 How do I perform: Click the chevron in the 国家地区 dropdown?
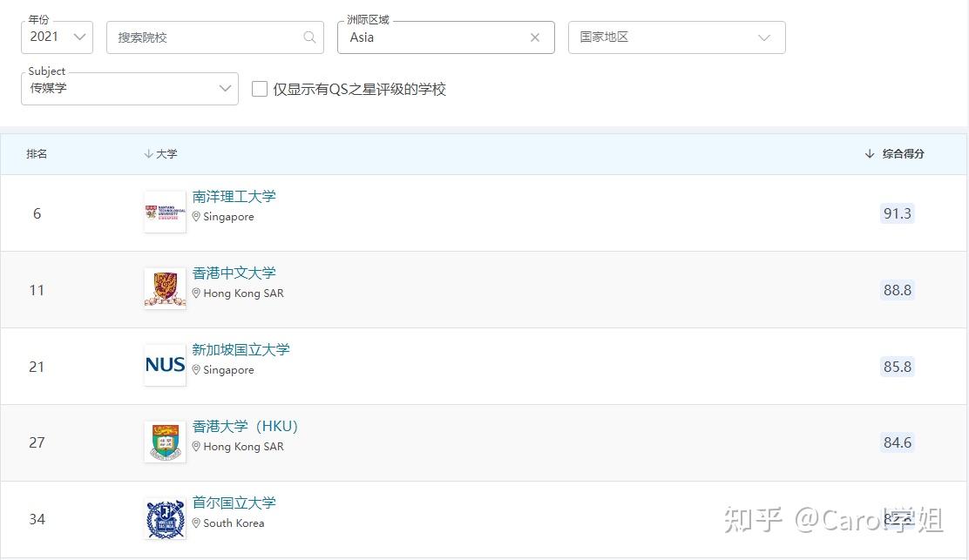point(764,37)
